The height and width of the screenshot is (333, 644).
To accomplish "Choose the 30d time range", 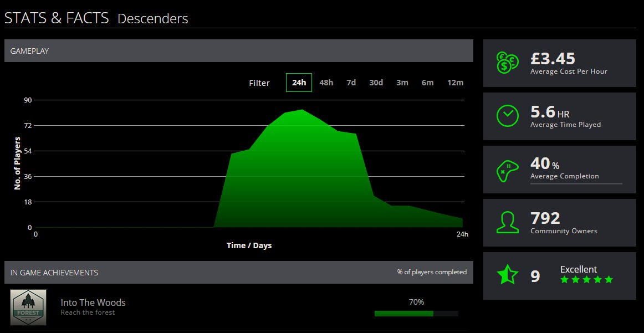I will (x=376, y=83).
